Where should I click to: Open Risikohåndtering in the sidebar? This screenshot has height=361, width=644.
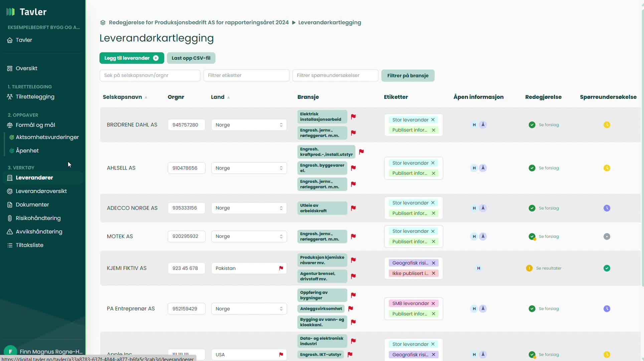coord(38,218)
